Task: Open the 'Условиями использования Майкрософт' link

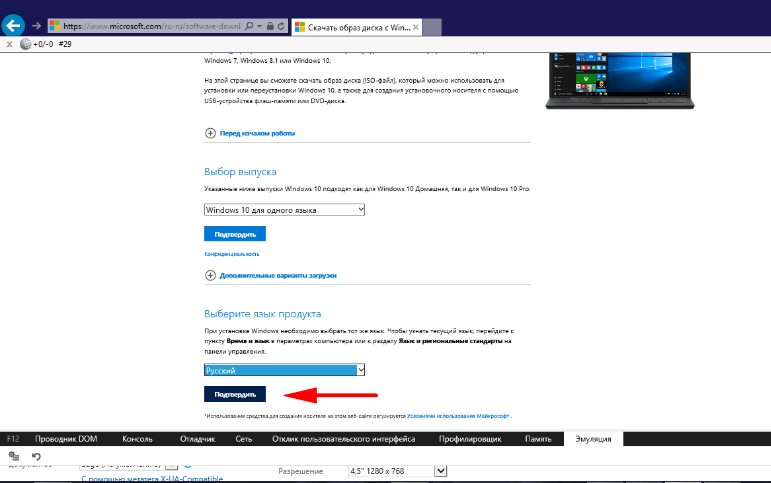Action: (x=458, y=416)
